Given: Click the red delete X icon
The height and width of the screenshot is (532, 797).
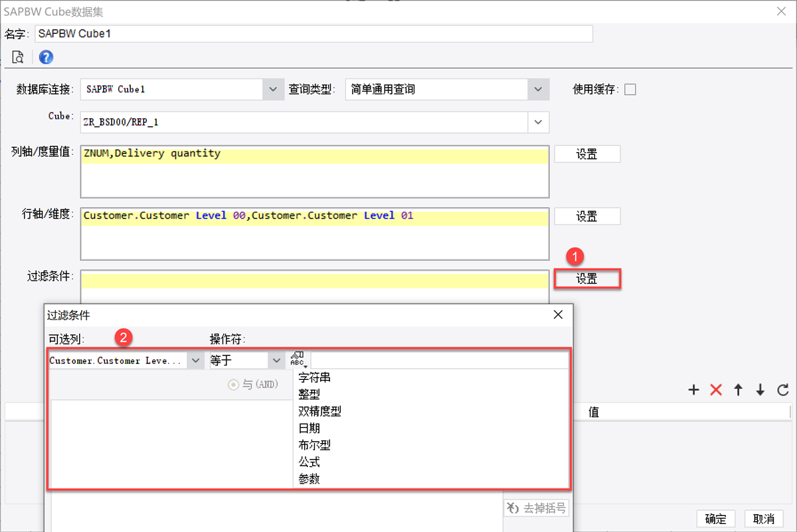Looking at the screenshot, I should coord(716,390).
